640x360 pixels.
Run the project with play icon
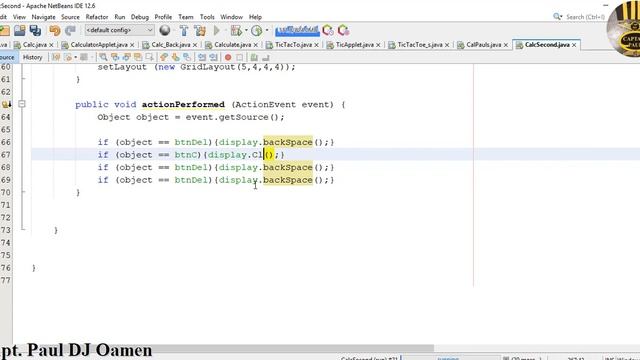(x=217, y=30)
